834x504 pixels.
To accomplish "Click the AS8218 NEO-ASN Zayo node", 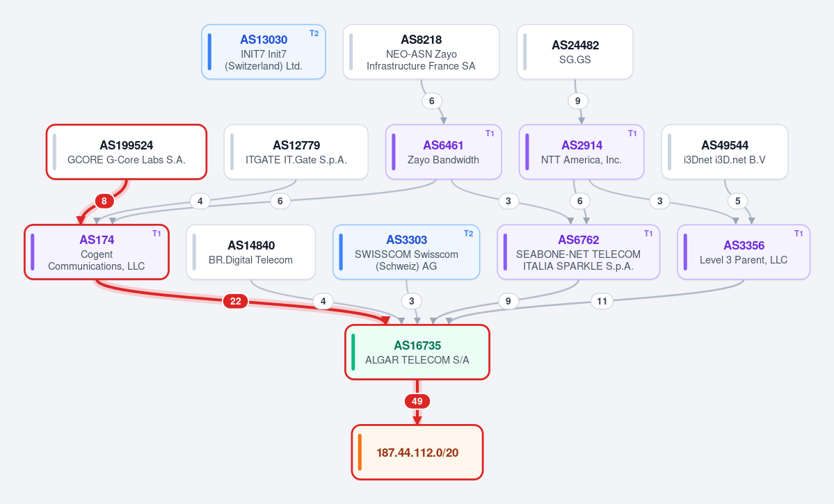I will (x=421, y=52).
